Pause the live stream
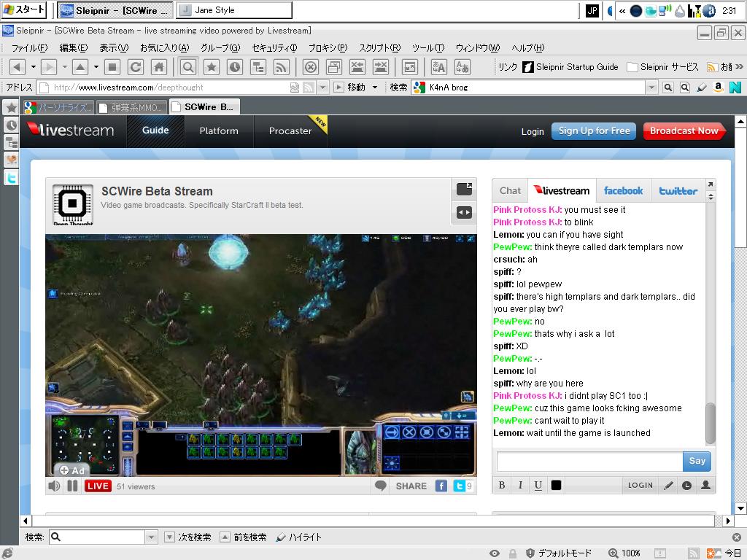The width and height of the screenshot is (747, 560). [x=72, y=486]
